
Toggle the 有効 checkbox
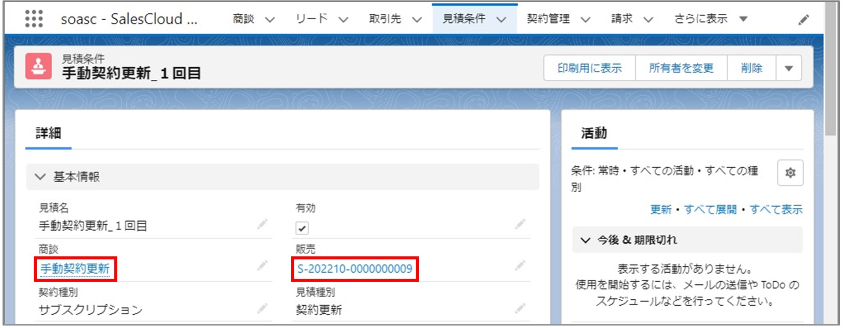302,228
